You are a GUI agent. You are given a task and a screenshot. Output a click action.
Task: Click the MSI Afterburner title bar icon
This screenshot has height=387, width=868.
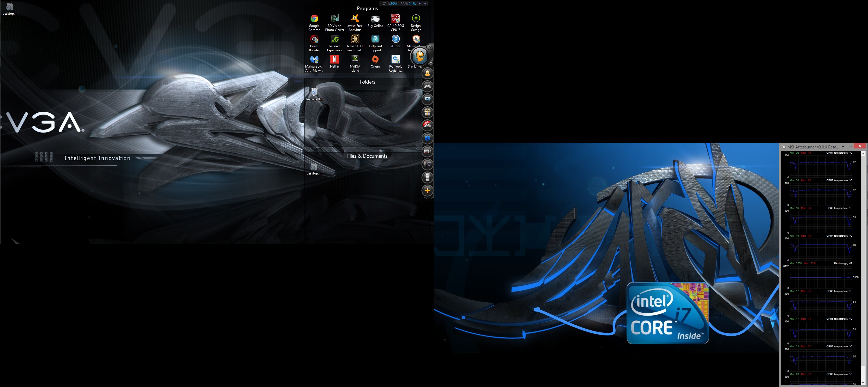coord(784,147)
